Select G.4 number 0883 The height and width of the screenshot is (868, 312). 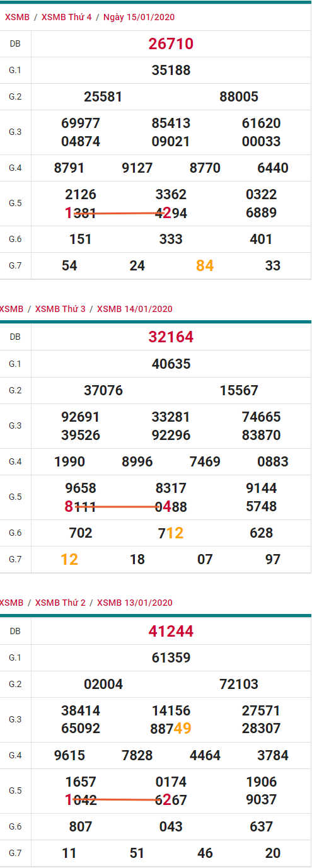pyautogui.click(x=273, y=461)
